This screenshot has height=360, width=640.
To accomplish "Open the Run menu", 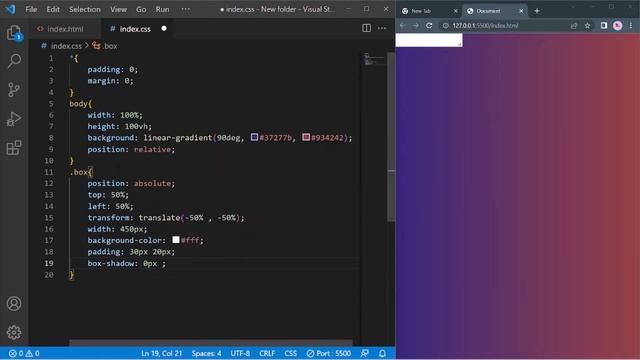I will [162, 9].
